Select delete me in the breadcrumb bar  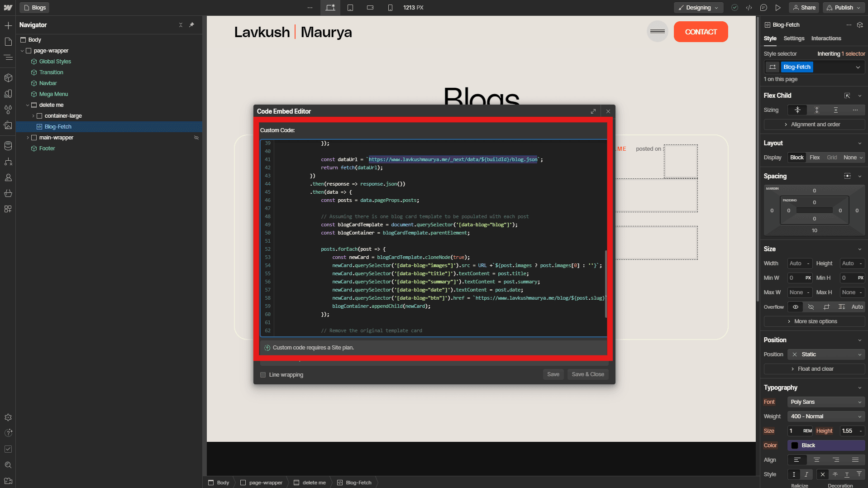point(310,483)
